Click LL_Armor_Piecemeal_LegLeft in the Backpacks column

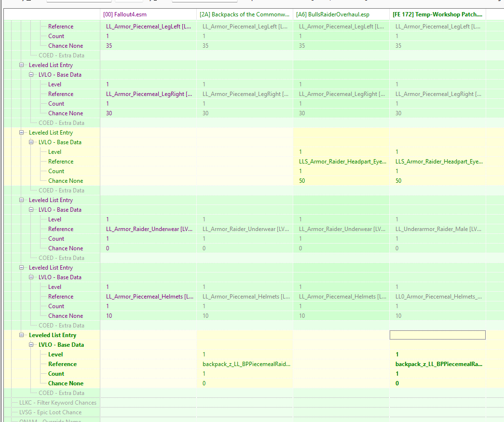pos(245,27)
